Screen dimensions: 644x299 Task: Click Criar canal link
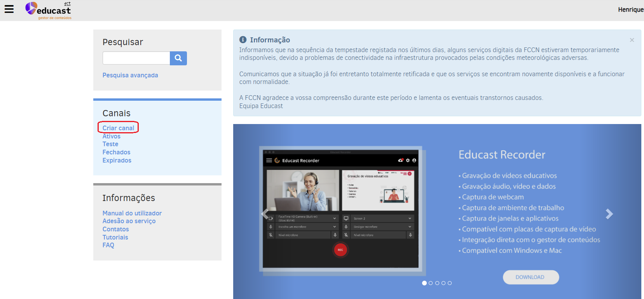[118, 128]
